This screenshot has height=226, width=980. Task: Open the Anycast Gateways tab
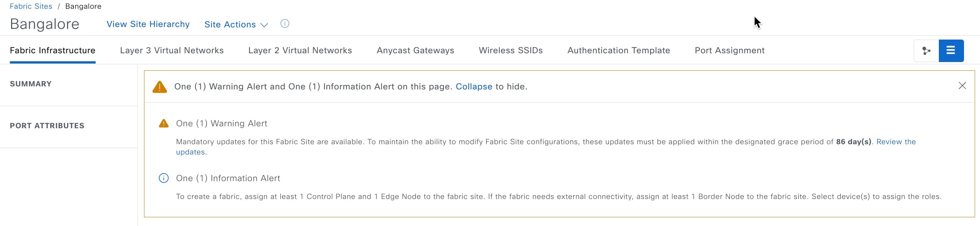415,50
